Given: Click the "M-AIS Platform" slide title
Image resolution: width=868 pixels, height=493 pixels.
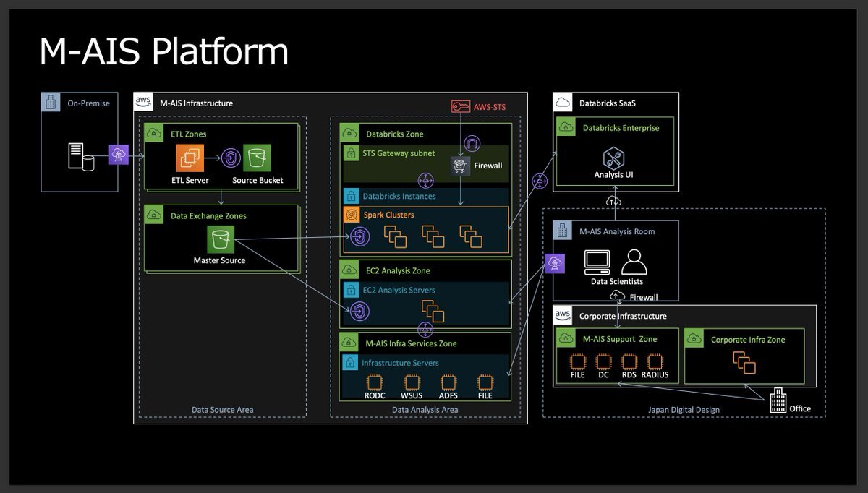Looking at the screenshot, I should point(163,51).
